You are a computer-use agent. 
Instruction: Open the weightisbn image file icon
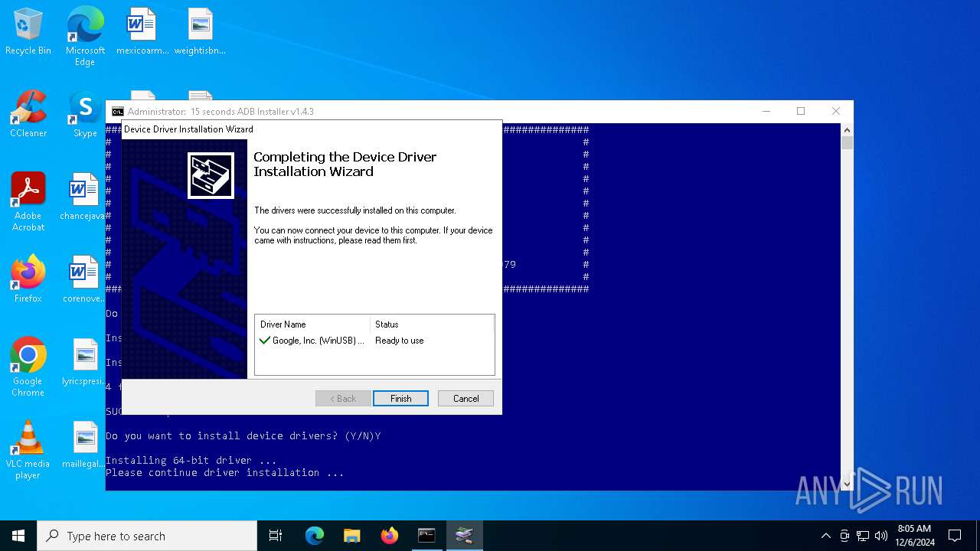200,32
